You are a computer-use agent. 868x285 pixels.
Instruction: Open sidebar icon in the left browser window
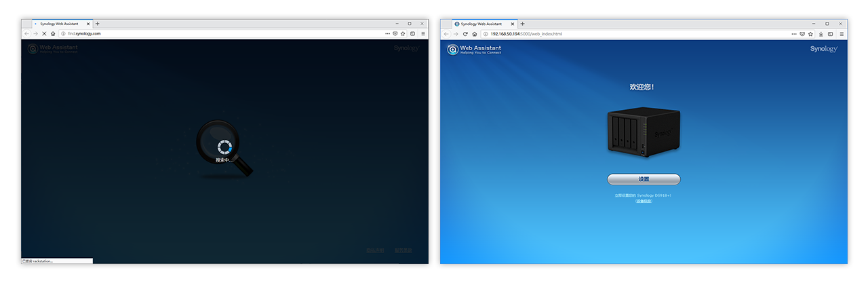413,33
